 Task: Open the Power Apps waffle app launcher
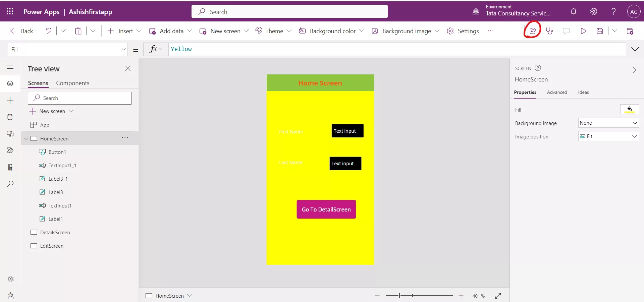(10, 12)
